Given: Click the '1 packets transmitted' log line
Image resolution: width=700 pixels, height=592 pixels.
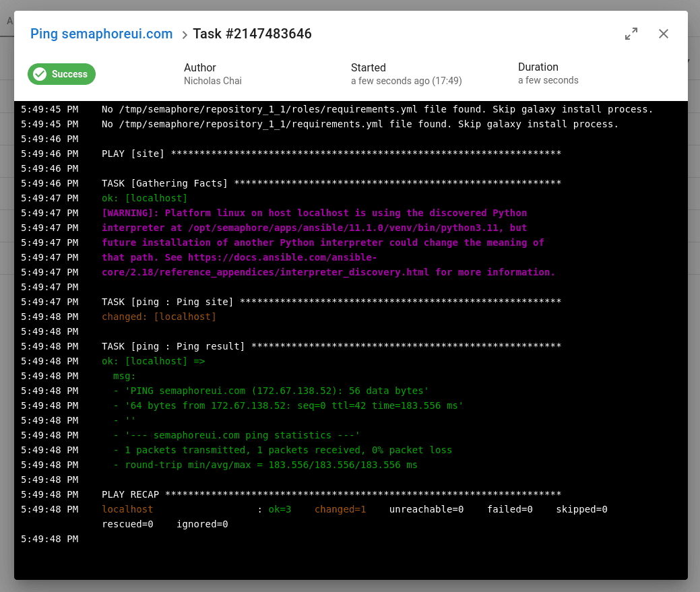Looking at the screenshot, I should [x=282, y=450].
